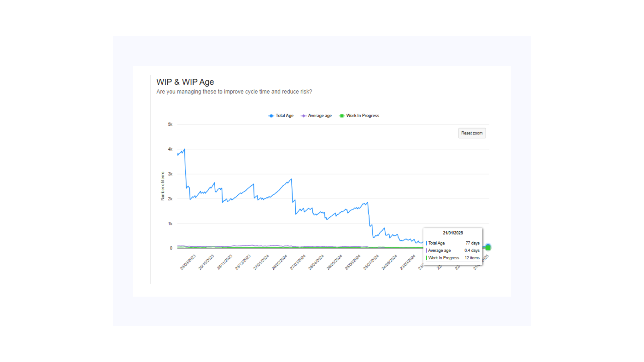Viewport: 644px width, 362px height.
Task: Select the 25/07/2024 x-axis date label
Action: [371, 262]
